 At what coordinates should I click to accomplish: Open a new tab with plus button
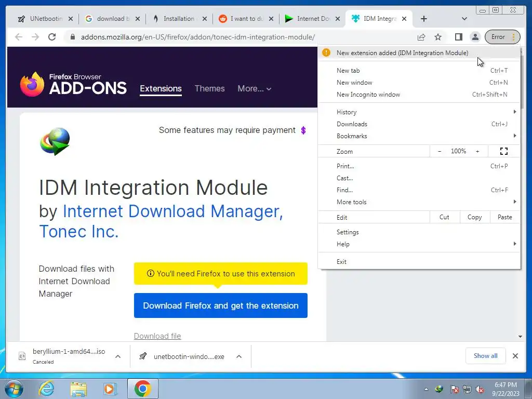[x=424, y=19]
